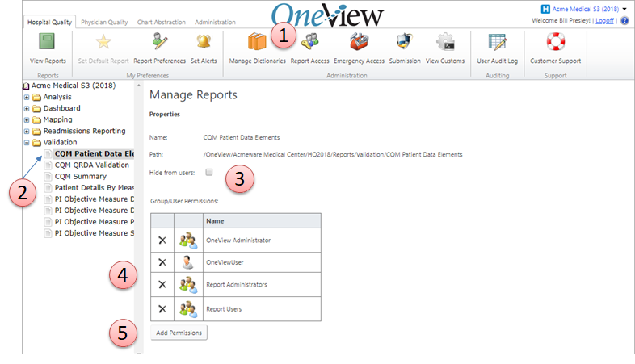Switch to the Chart Abstraction tab
635x364 pixels.
(163, 22)
